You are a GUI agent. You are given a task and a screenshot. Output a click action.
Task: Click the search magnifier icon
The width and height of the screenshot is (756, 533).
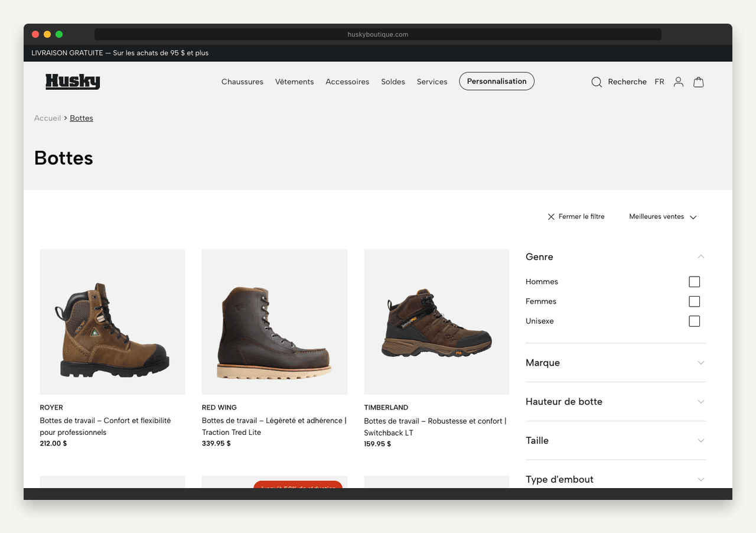[x=597, y=82]
